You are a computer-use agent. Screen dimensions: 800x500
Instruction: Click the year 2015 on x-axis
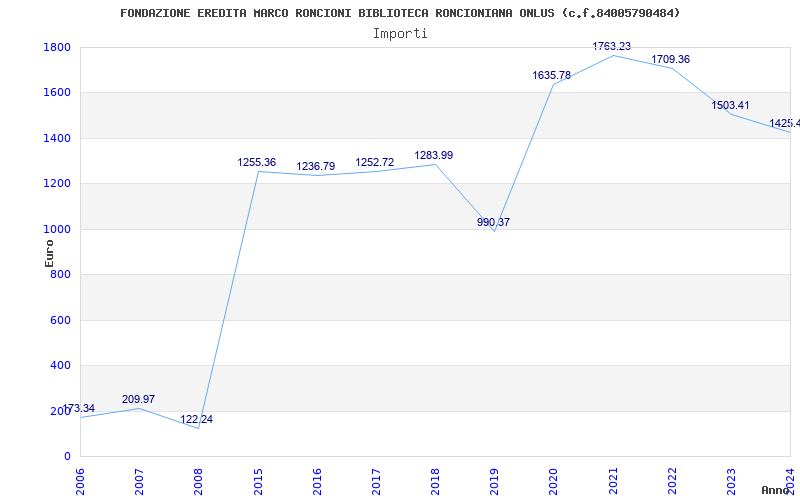pos(258,481)
